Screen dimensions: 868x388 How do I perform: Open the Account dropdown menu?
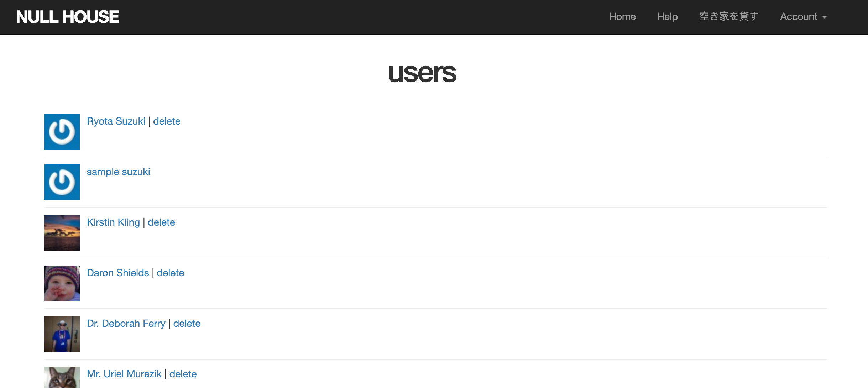pos(803,17)
